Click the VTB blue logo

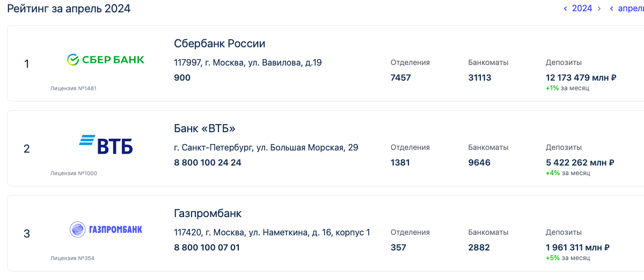point(106,145)
